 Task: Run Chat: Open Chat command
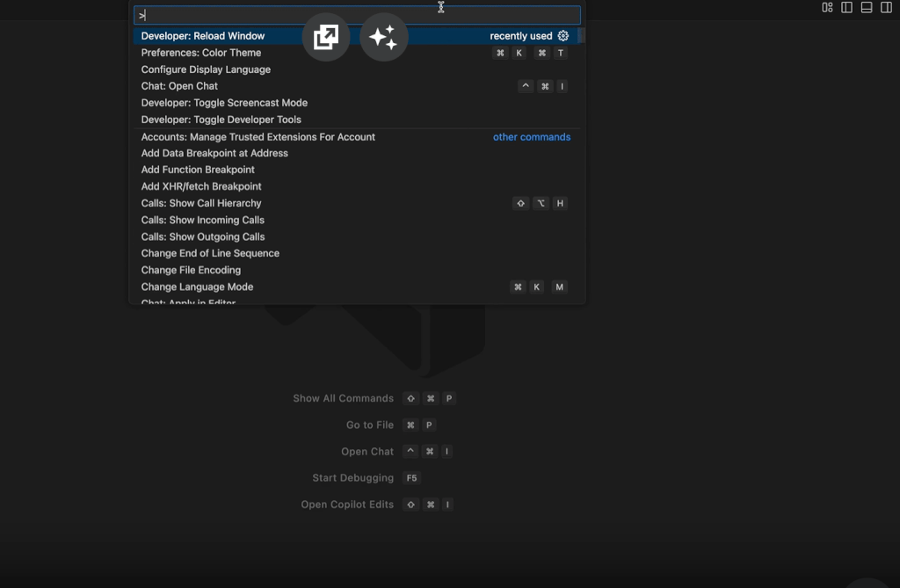click(x=356, y=86)
